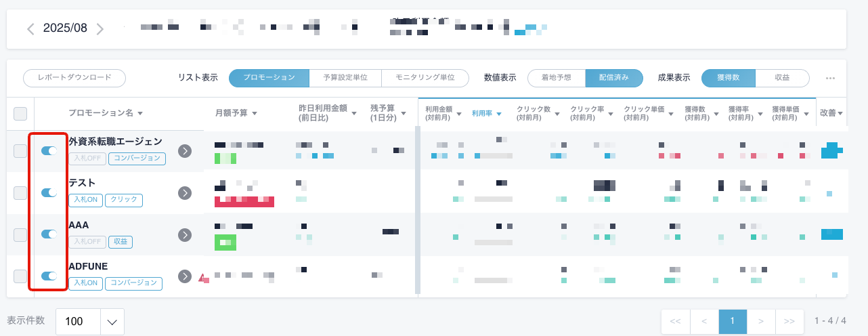The width and height of the screenshot is (868, 336).
Task: Go to next page with > button
Action: [x=760, y=321]
